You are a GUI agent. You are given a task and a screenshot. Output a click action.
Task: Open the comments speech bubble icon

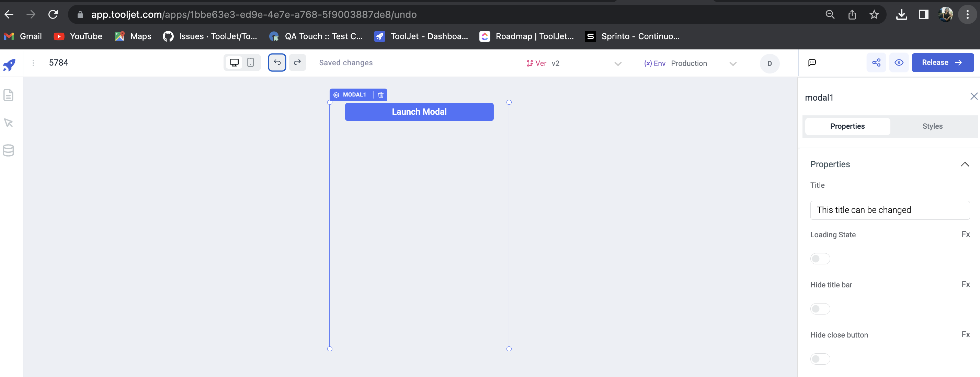tap(812, 63)
